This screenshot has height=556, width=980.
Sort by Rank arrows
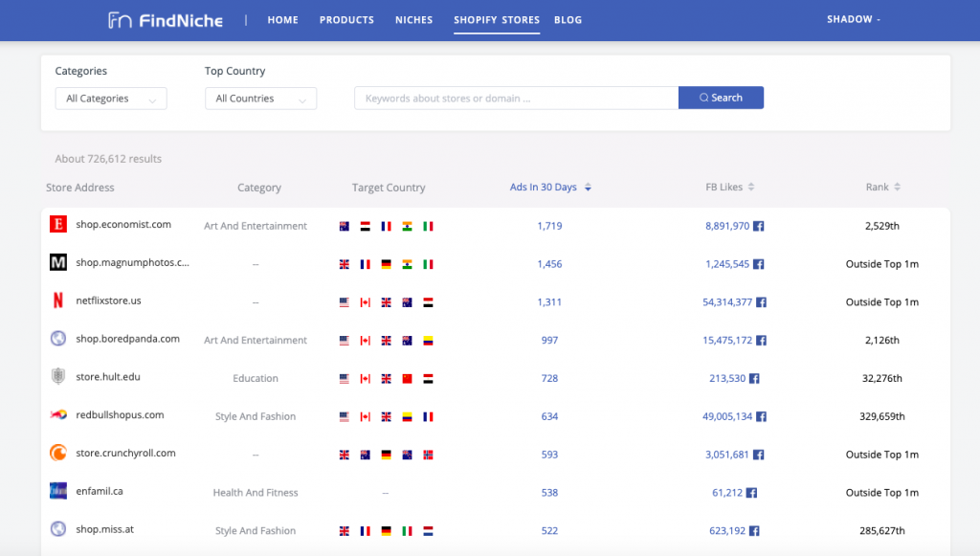pyautogui.click(x=897, y=187)
